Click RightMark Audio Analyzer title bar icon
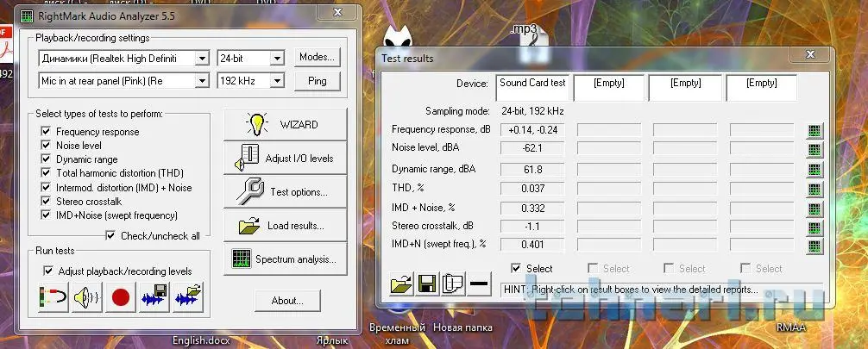Viewport: 868px width, 349px height. (27, 16)
